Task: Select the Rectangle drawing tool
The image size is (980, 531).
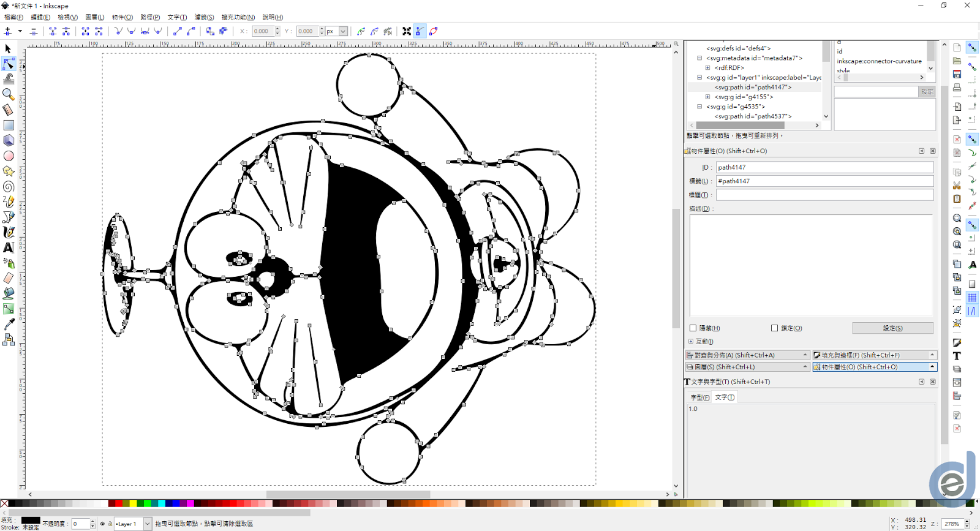Action: point(9,125)
